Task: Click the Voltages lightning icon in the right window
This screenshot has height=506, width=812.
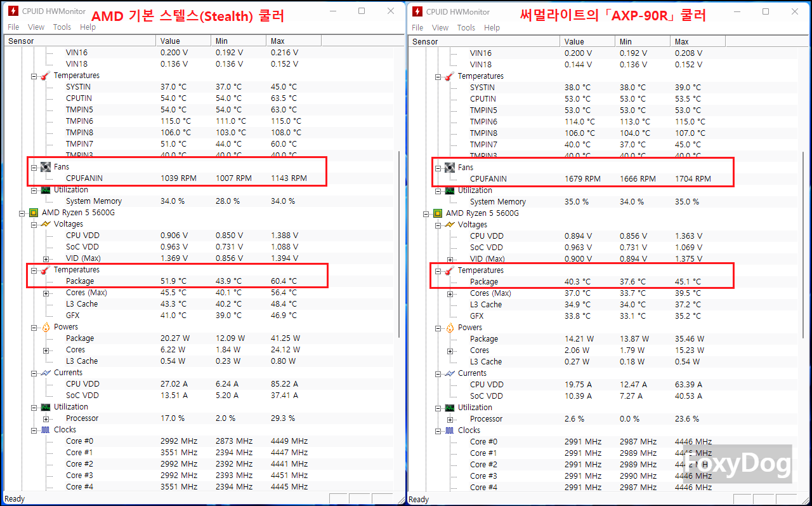Action: click(449, 225)
